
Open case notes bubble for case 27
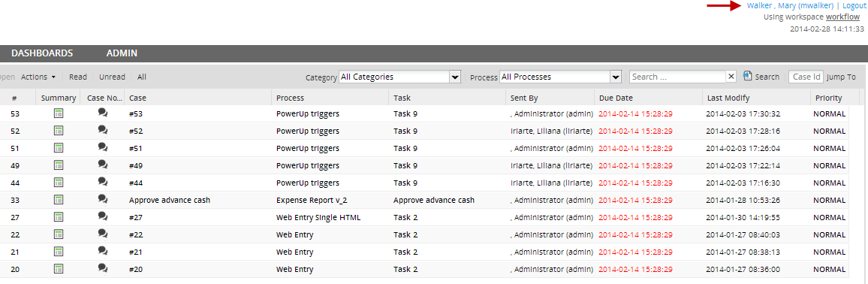point(102,216)
